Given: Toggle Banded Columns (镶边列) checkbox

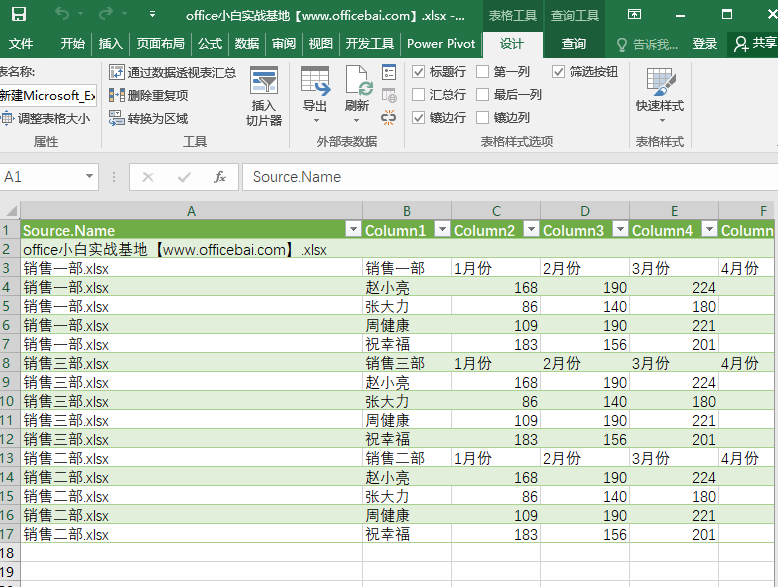Looking at the screenshot, I should pyautogui.click(x=482, y=118).
